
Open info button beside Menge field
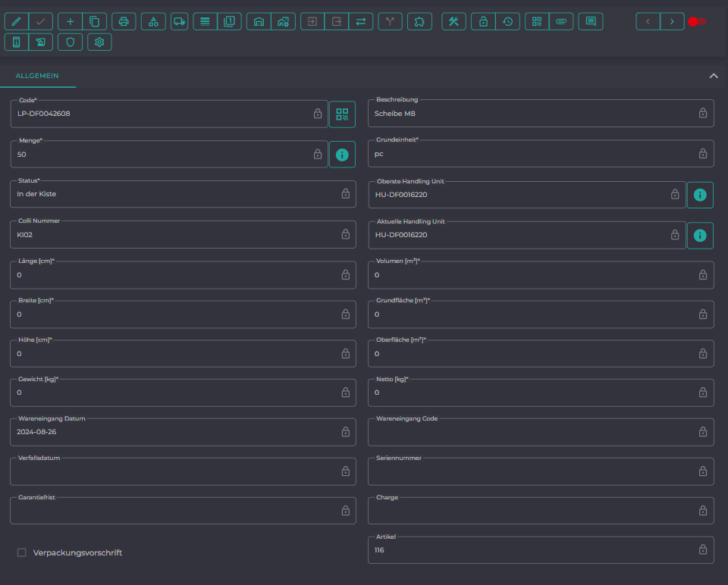pos(342,155)
